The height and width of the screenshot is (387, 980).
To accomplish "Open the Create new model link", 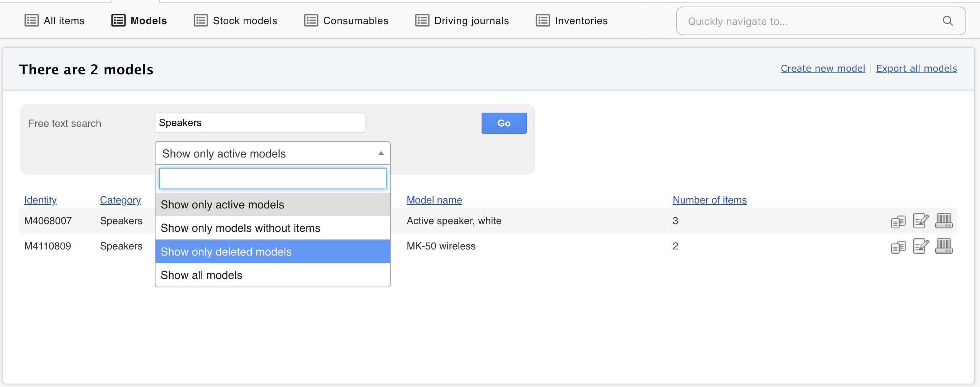I will (x=823, y=68).
